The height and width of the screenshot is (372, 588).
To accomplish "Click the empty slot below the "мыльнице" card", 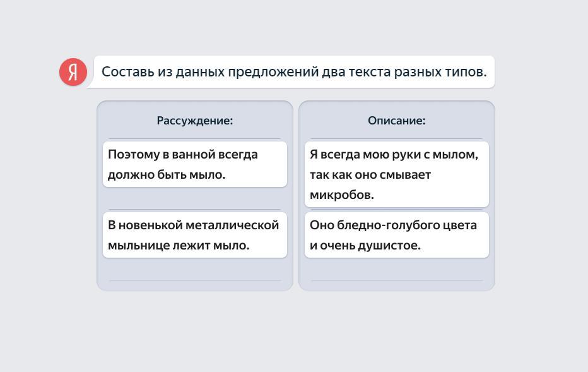I will (x=195, y=269).
